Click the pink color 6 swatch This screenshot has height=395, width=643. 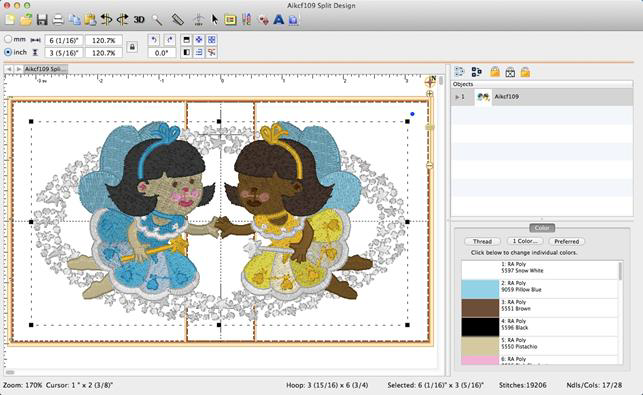coord(480,360)
